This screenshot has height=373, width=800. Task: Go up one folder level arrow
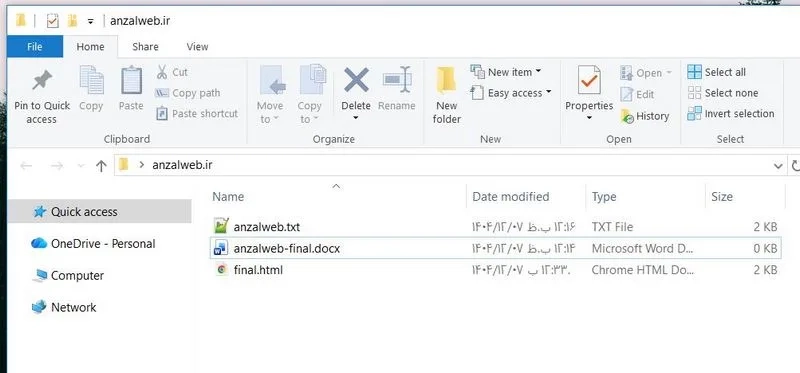101,166
